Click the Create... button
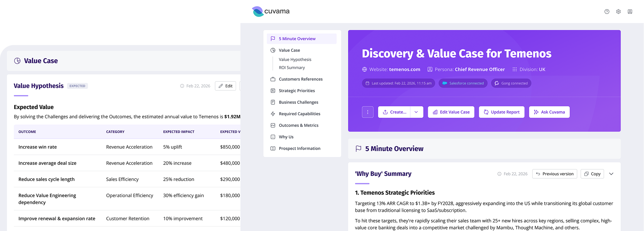This screenshot has width=644, height=231. pos(394,112)
